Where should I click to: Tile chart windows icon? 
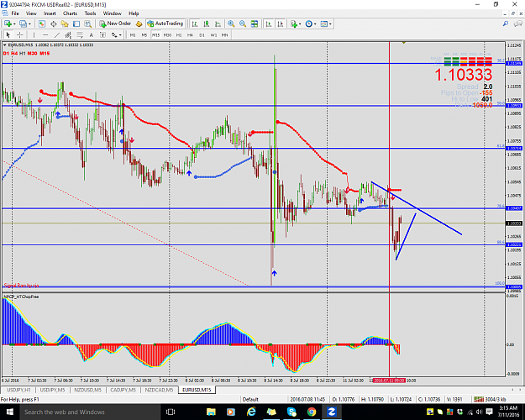click(x=255, y=24)
